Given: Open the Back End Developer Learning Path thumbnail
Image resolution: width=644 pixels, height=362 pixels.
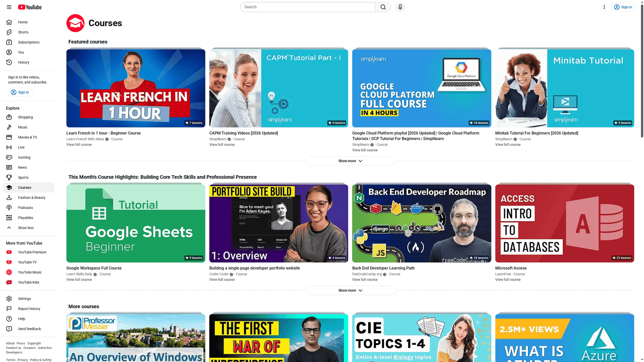Looking at the screenshot, I should pos(421,223).
